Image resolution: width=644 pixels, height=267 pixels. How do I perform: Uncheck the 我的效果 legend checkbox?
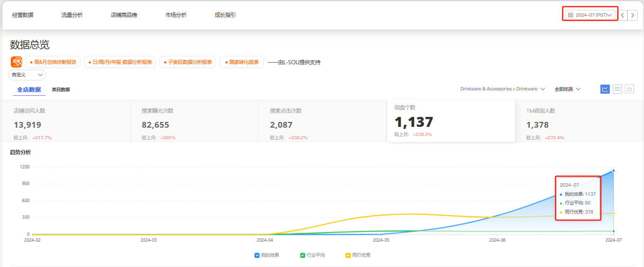[257, 255]
